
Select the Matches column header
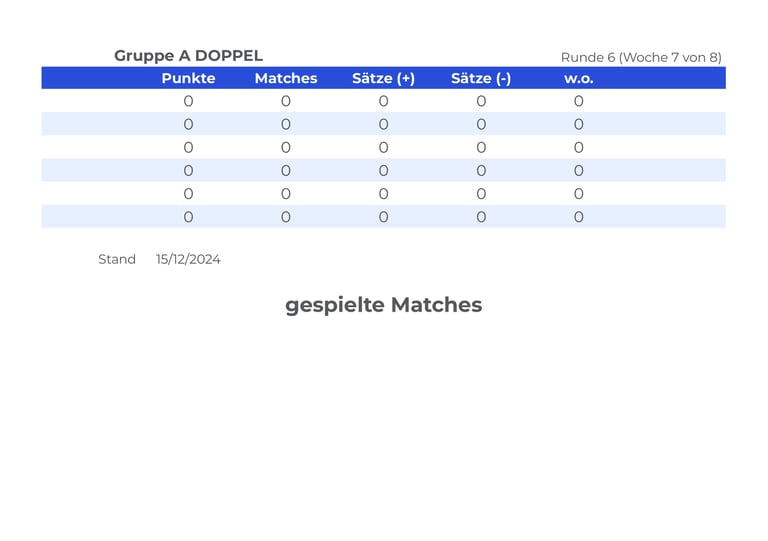pyautogui.click(x=286, y=78)
